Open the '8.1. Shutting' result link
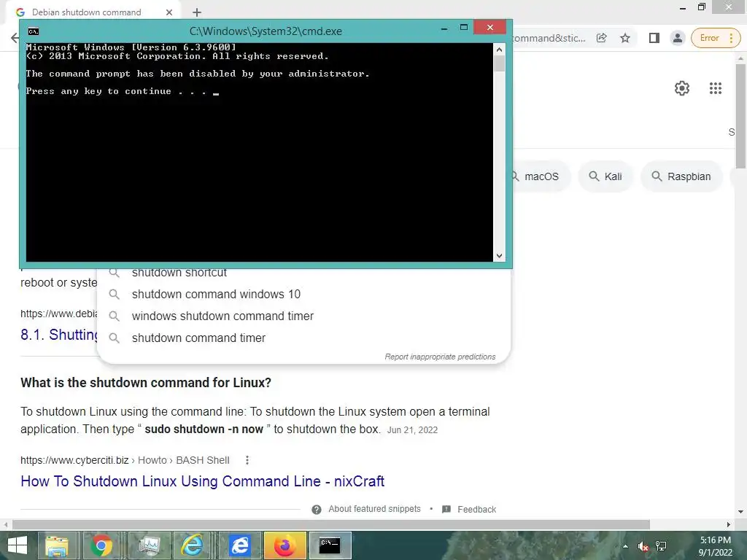747x560 pixels. coord(59,335)
